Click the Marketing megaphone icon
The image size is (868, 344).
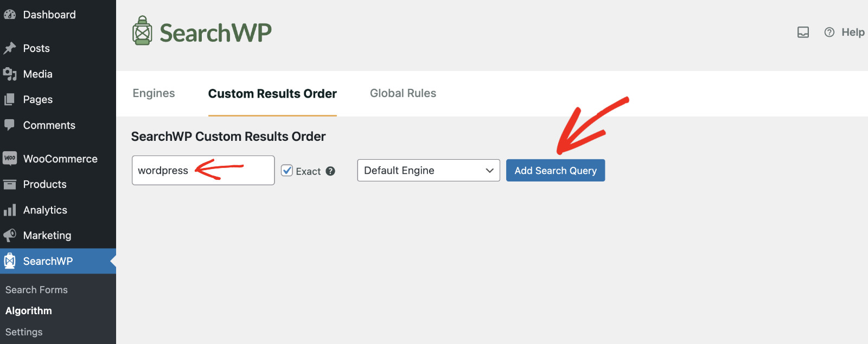tap(10, 235)
